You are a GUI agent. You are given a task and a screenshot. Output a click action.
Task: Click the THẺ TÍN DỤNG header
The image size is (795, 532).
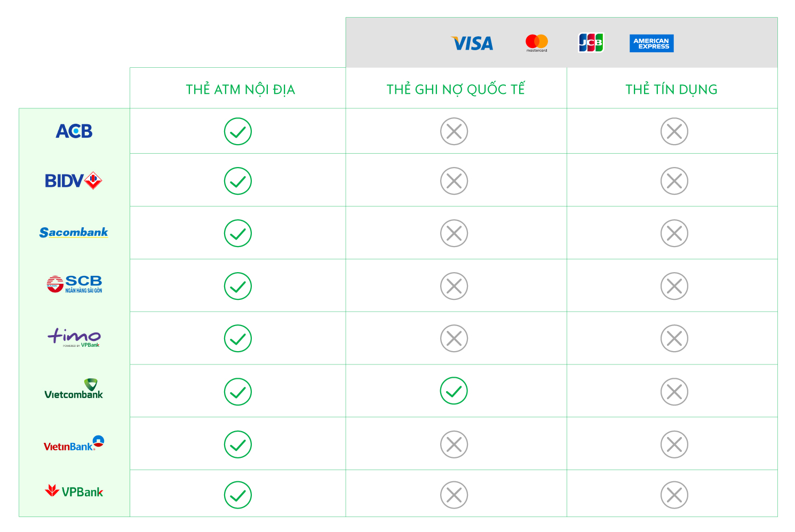671,89
